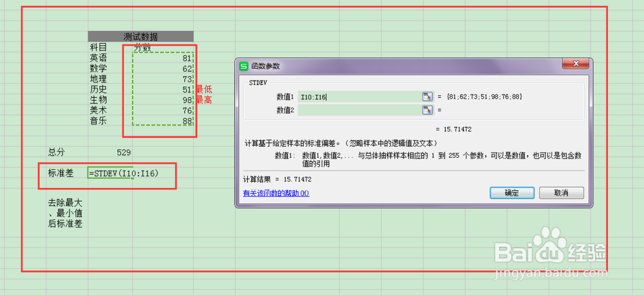Select the score cell with value 62

click(163, 68)
